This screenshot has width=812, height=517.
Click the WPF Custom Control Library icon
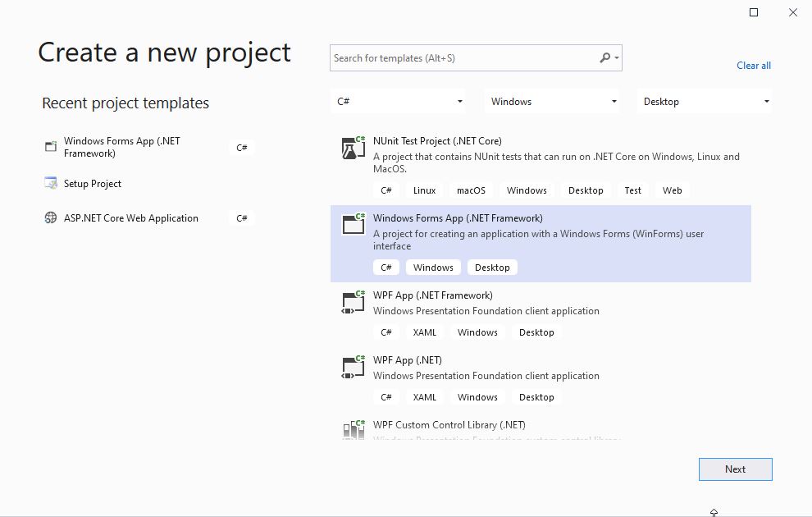point(354,429)
